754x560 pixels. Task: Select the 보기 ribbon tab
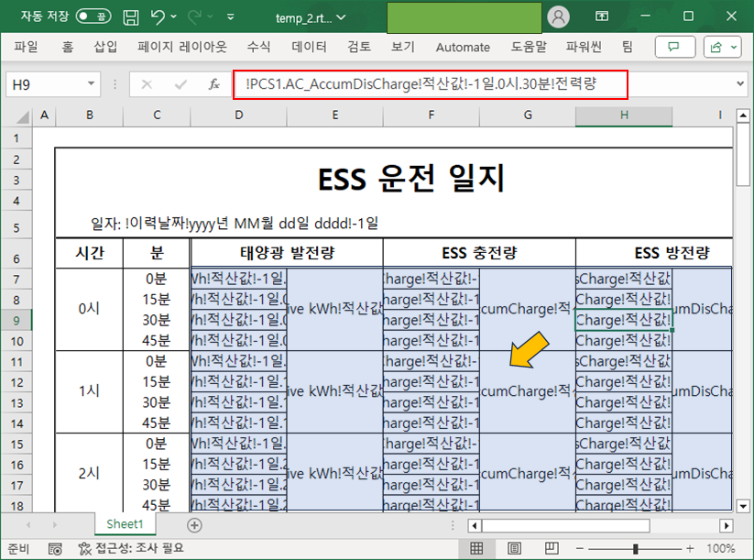[x=403, y=47]
